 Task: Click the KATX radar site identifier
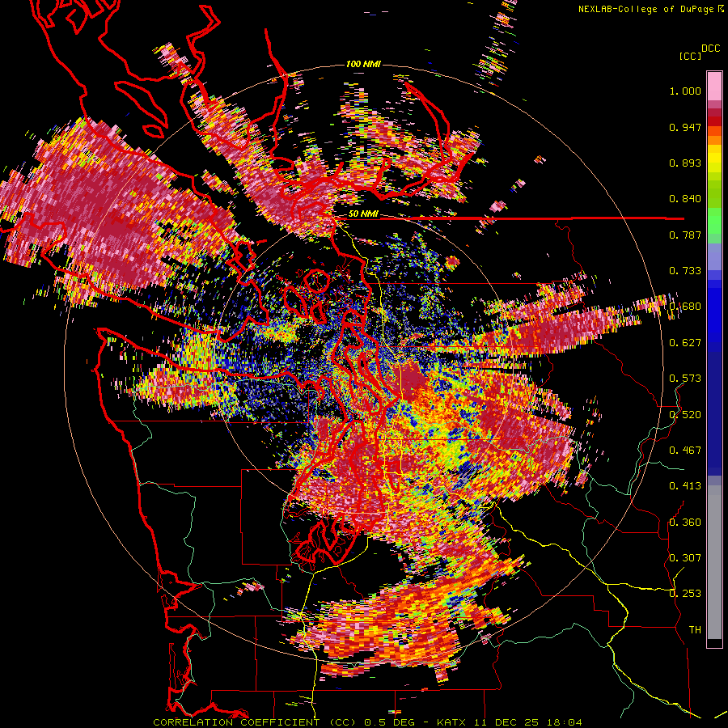point(451,722)
